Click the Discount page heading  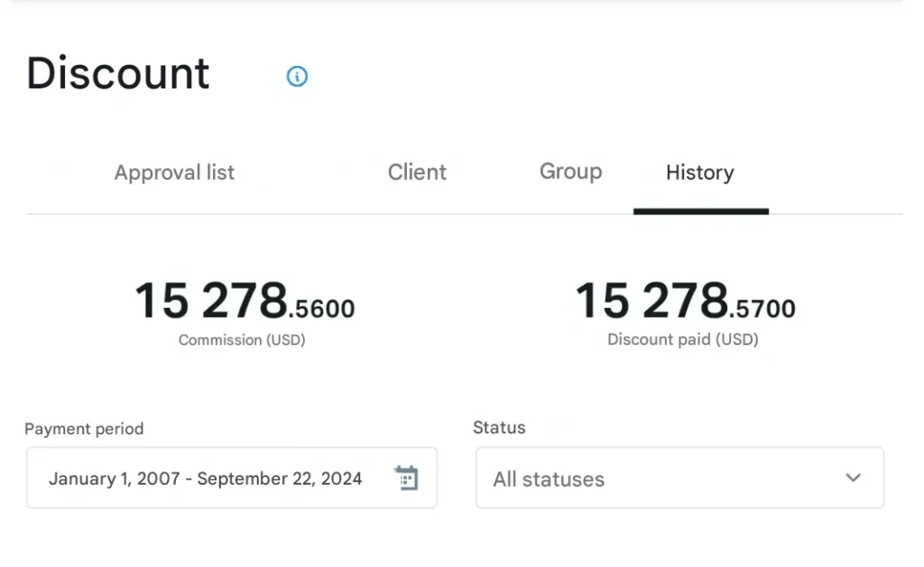[x=118, y=74]
